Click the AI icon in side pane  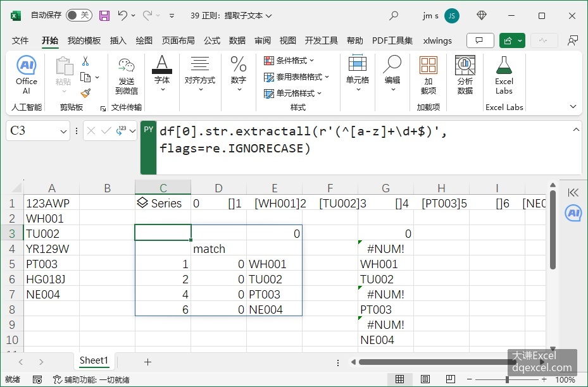coord(573,213)
